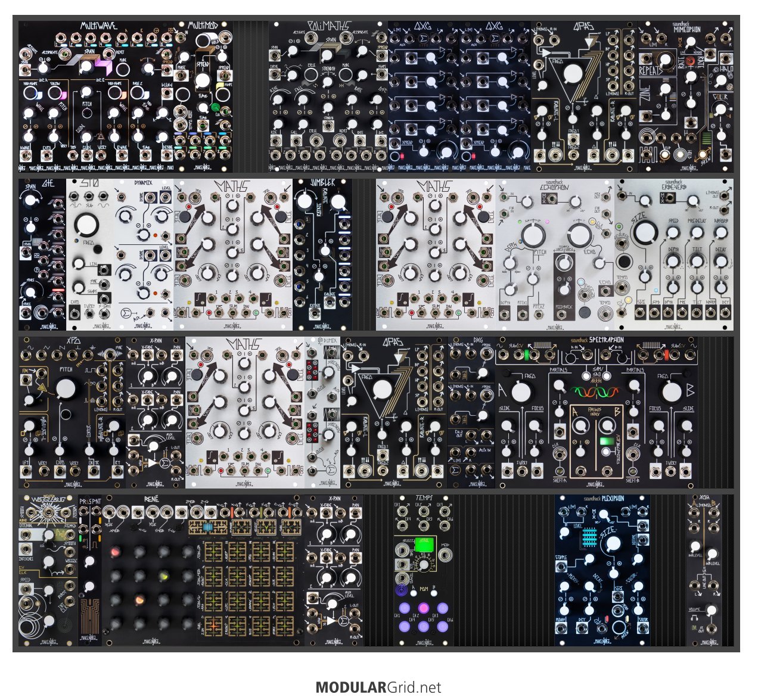Click the Spectraphon green lit button
This screenshot has height=700, width=758.
click(x=608, y=441)
